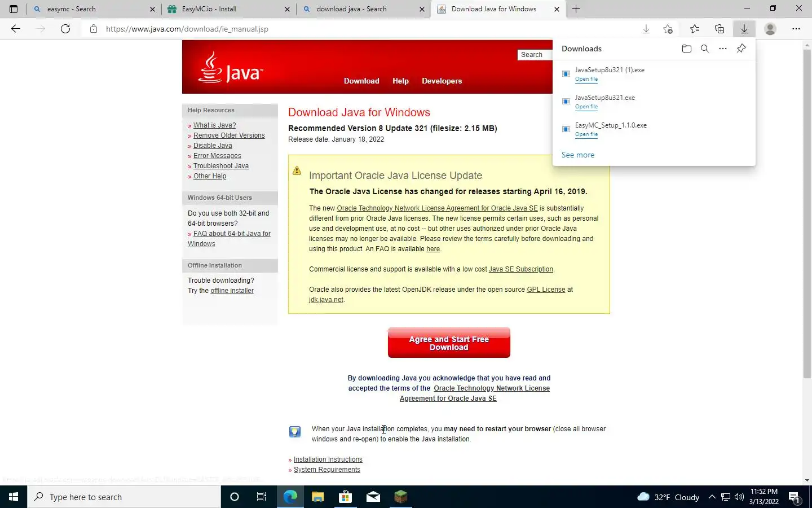Open the Download menu on Java site
The width and height of the screenshot is (812, 508).
click(361, 81)
